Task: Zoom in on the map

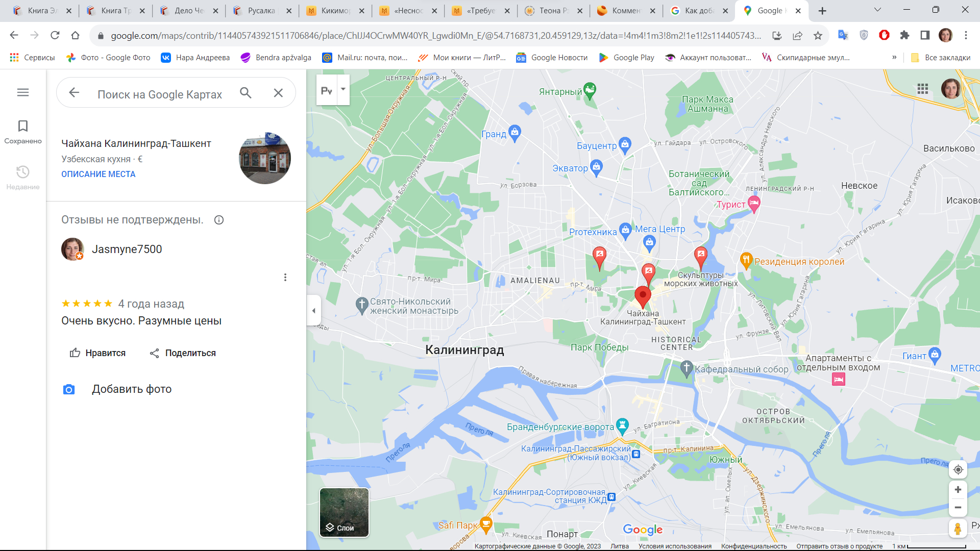Action: (958, 490)
